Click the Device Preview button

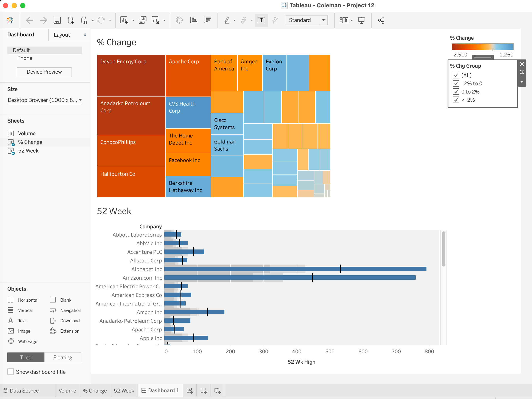(x=44, y=72)
